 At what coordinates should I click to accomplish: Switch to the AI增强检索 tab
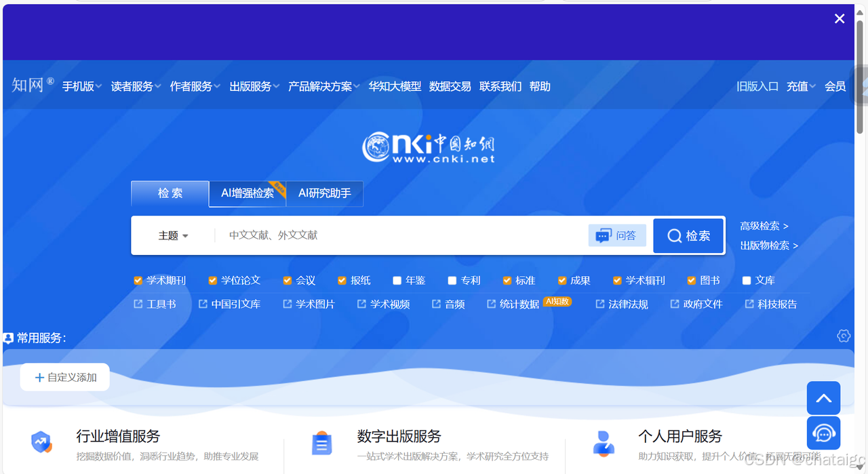click(248, 193)
